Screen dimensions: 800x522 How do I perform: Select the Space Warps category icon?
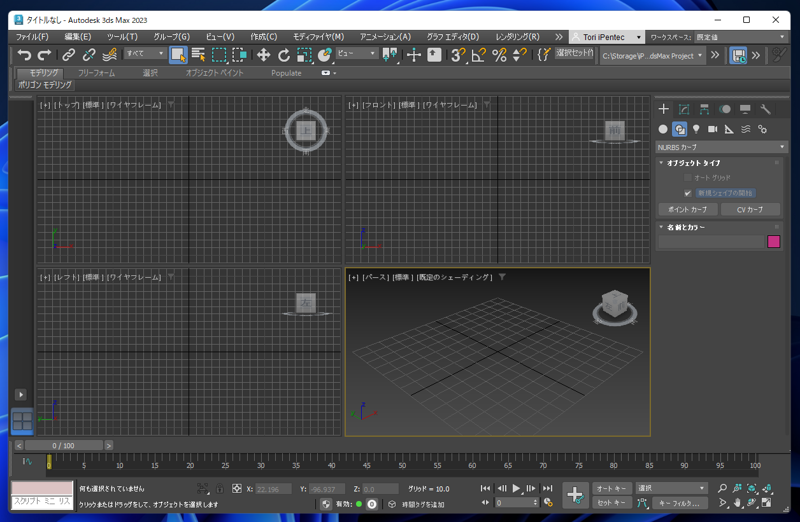pyautogui.click(x=746, y=129)
